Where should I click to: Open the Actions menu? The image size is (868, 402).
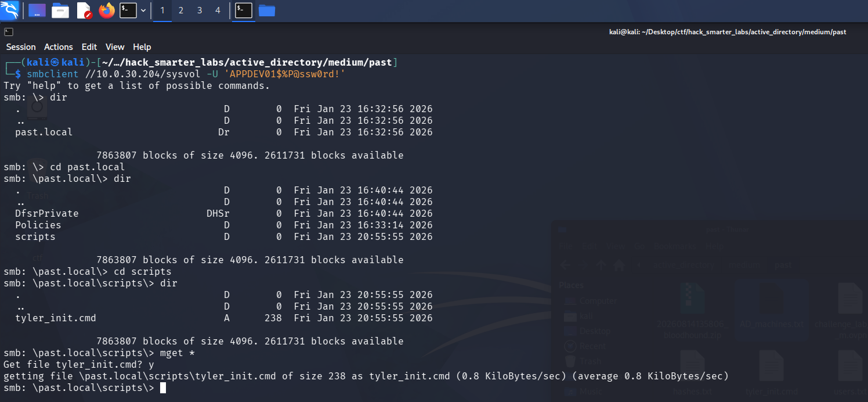pos(59,47)
